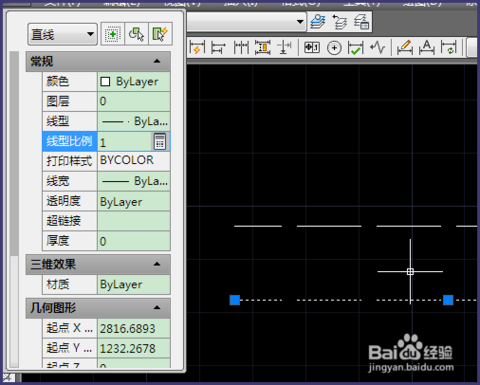
Task: Collapse the 常规 properties section
Action: [157, 61]
